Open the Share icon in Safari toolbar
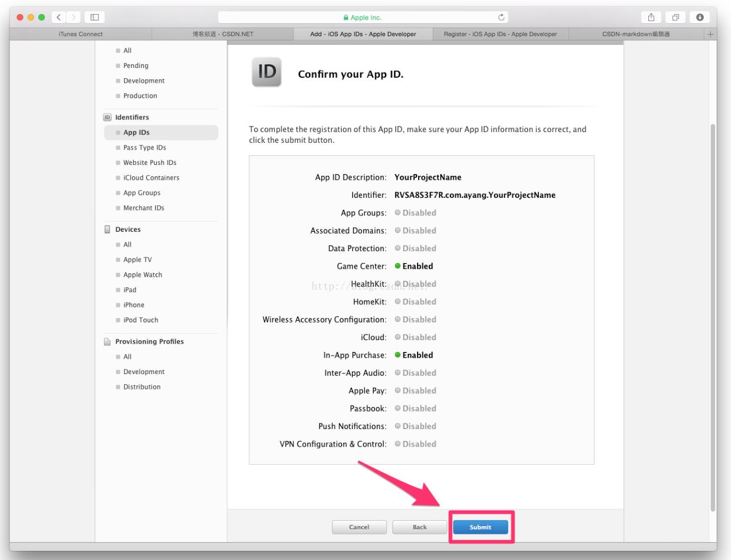This screenshot has width=731, height=560. [x=651, y=18]
